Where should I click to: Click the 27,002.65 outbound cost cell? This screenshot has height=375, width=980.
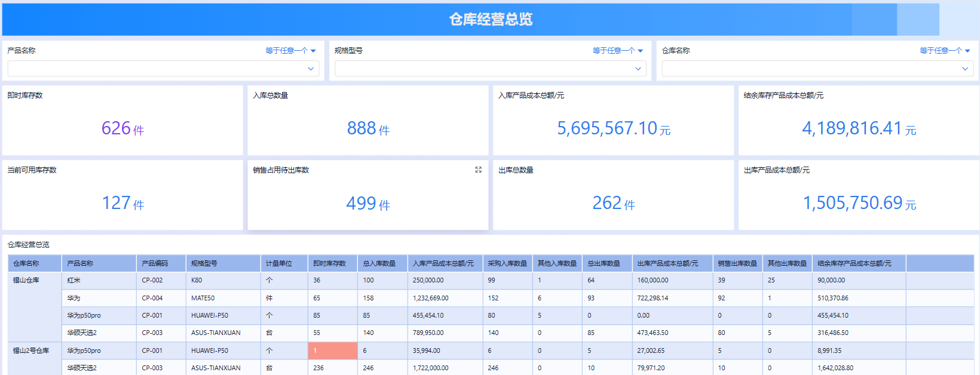click(672, 351)
